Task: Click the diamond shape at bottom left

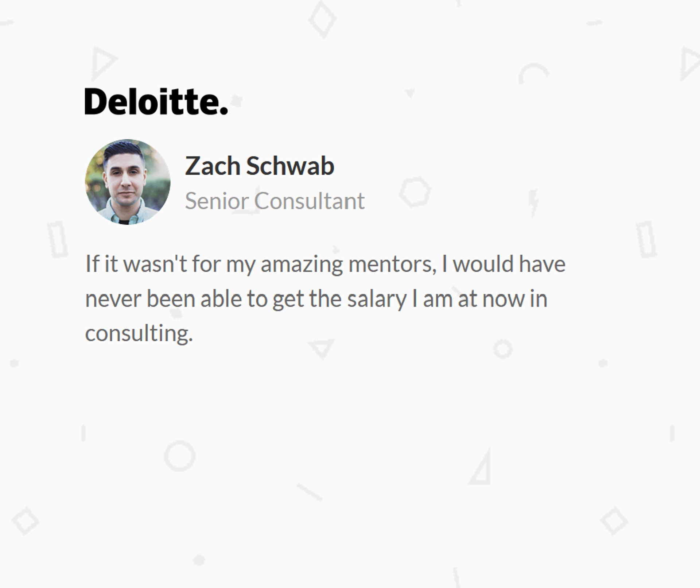Action: (25, 521)
